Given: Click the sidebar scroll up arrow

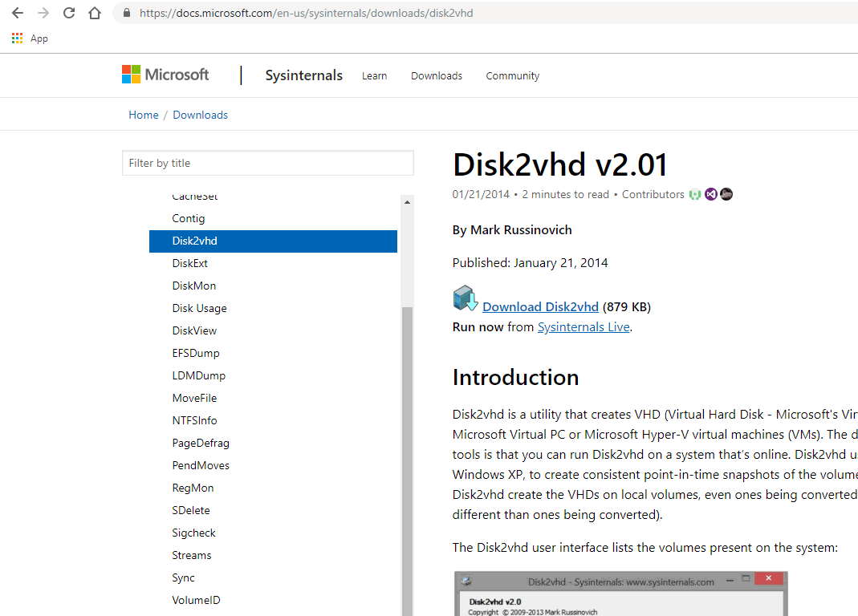Looking at the screenshot, I should tap(407, 202).
